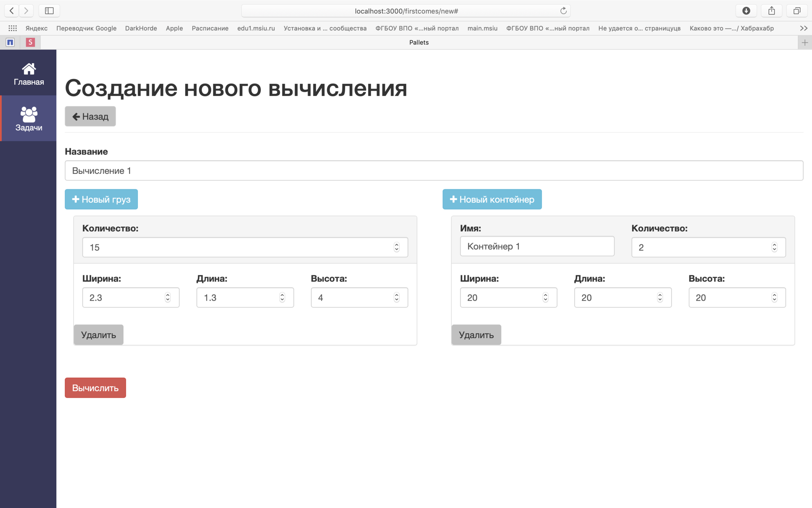Open the bookmarks grid icon in the favorites bar
The image size is (812, 508).
tap(12, 28)
